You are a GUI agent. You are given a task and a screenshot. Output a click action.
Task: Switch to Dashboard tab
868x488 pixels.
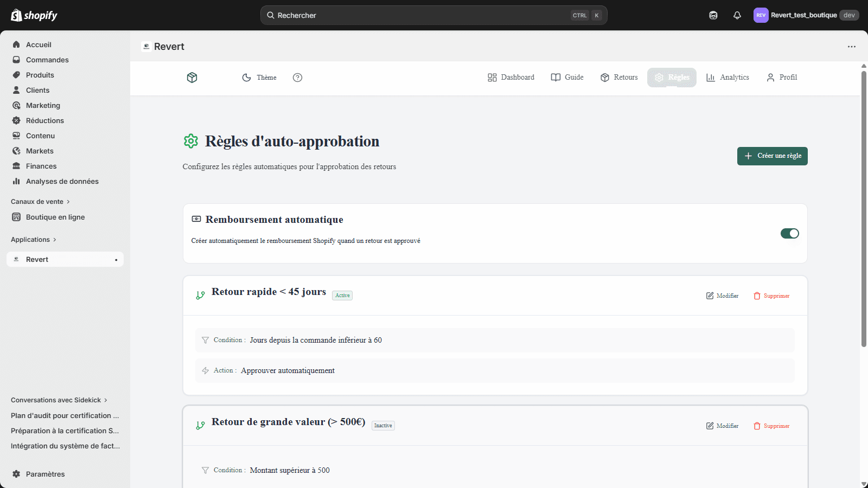511,78
